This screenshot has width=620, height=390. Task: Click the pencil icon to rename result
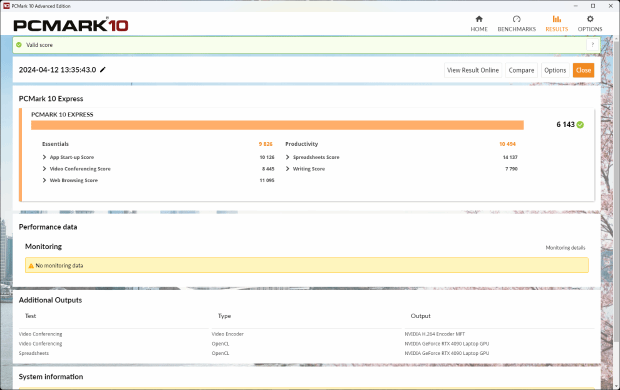[103, 70]
